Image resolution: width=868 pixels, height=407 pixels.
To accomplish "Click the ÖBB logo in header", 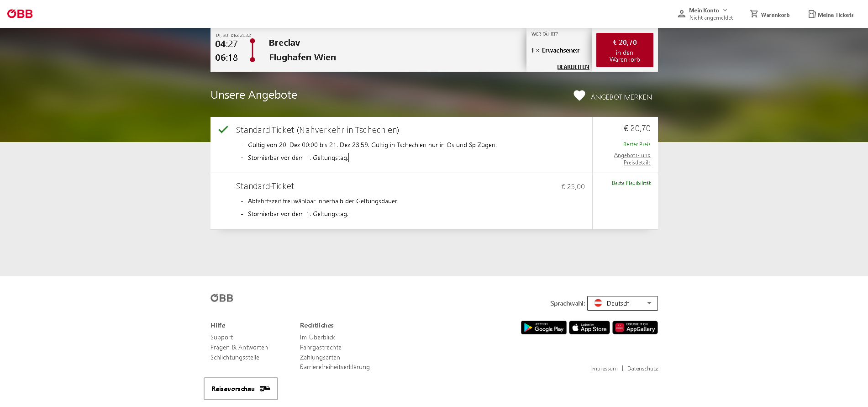I will click(x=20, y=14).
